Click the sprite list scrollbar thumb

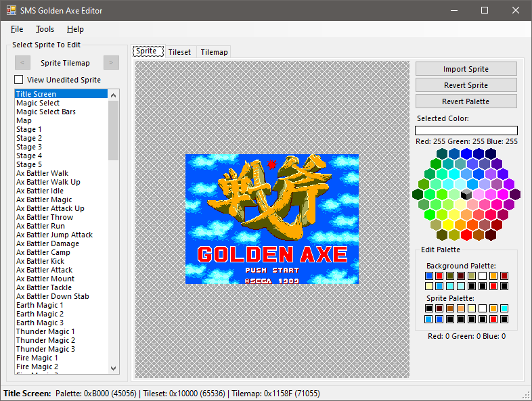(113, 130)
